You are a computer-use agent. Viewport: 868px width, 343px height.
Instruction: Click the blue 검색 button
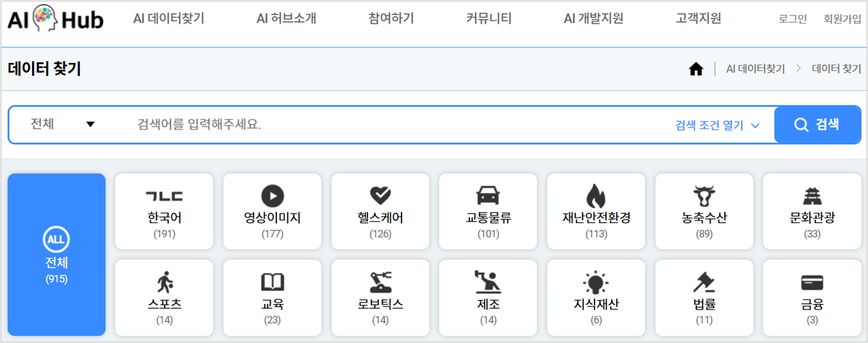pyautogui.click(x=817, y=125)
